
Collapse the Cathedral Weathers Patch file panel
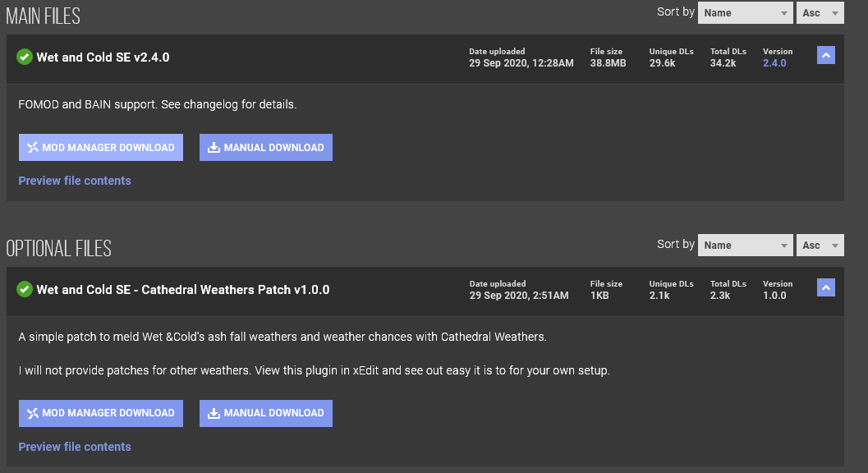coord(825,287)
